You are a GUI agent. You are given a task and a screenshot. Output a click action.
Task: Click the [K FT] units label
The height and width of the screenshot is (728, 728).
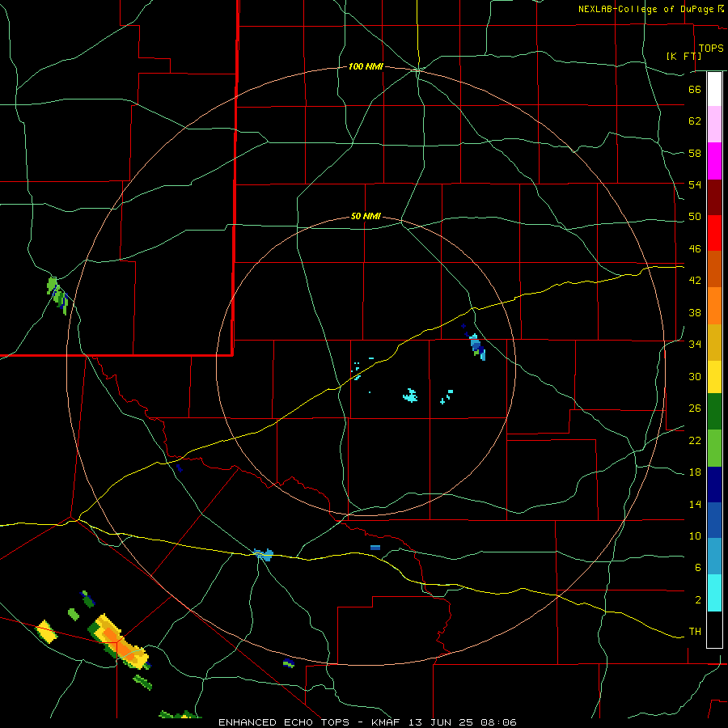(684, 56)
